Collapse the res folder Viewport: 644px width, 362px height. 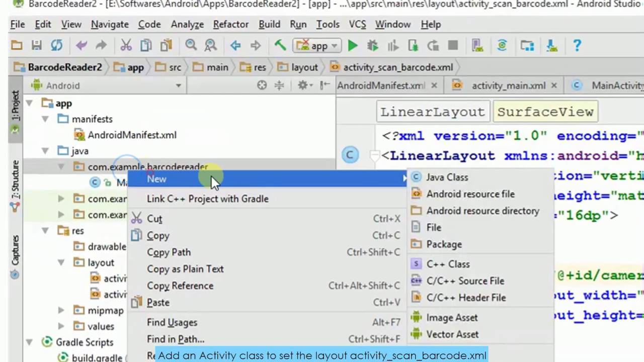coord(45,231)
